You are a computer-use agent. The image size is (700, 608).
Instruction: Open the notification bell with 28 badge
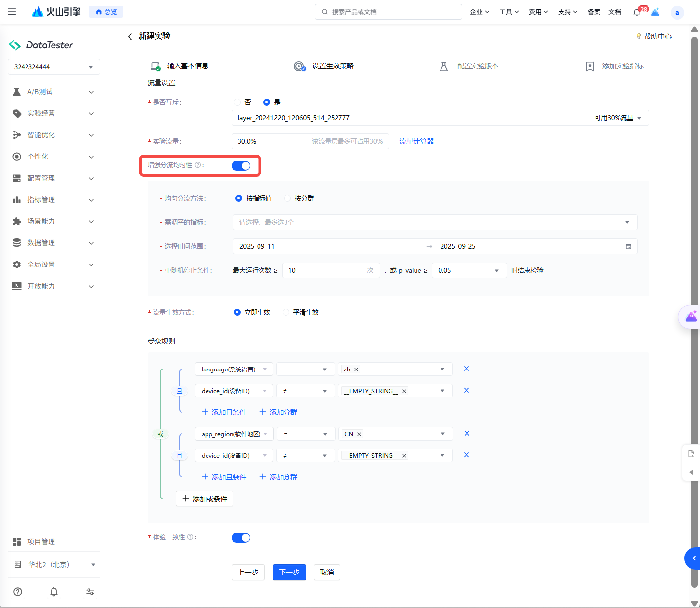pos(637,12)
